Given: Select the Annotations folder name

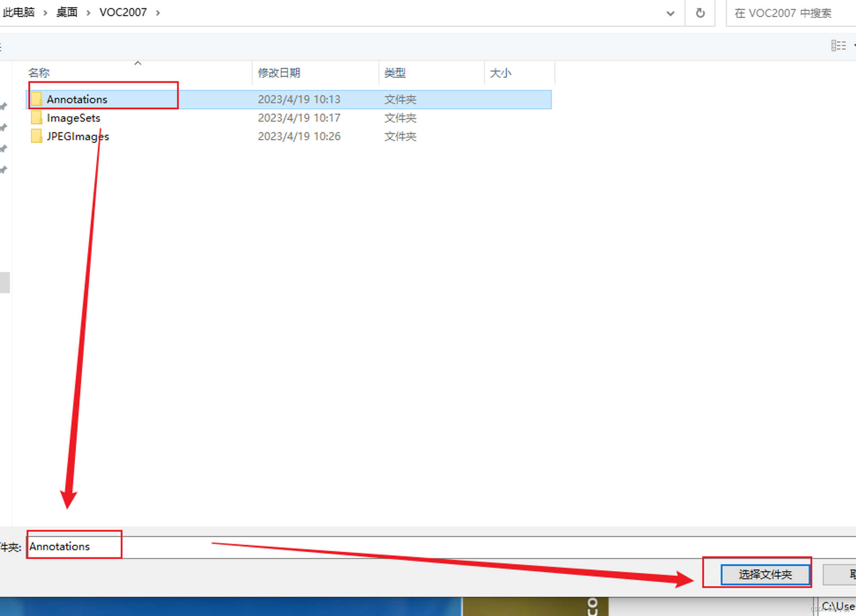Looking at the screenshot, I should tap(77, 99).
